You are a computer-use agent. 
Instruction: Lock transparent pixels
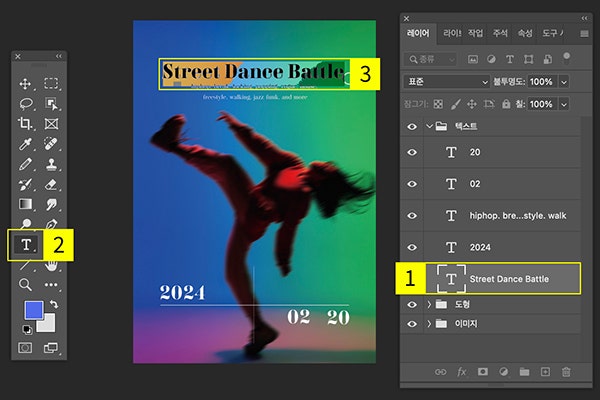[x=438, y=104]
